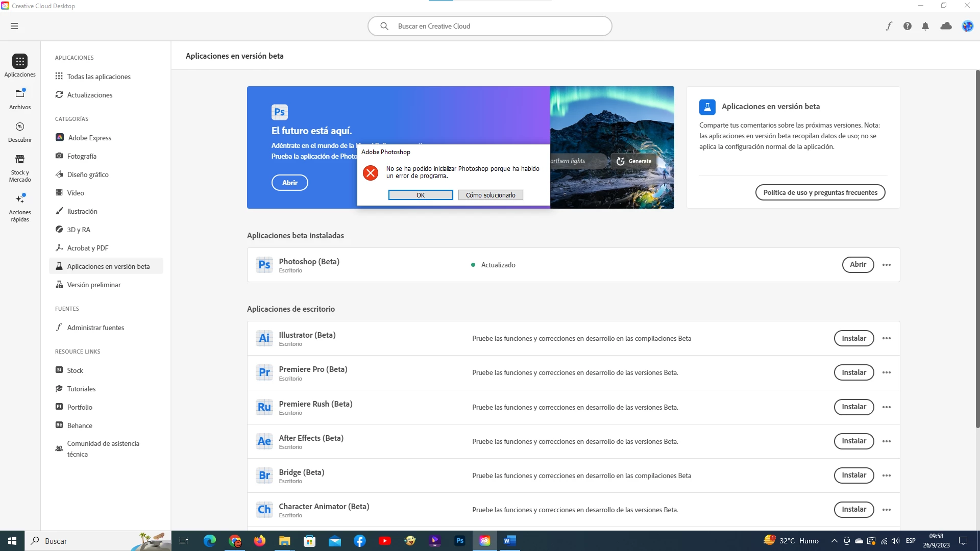Open Photoshop from the Windows taskbar

(460, 541)
